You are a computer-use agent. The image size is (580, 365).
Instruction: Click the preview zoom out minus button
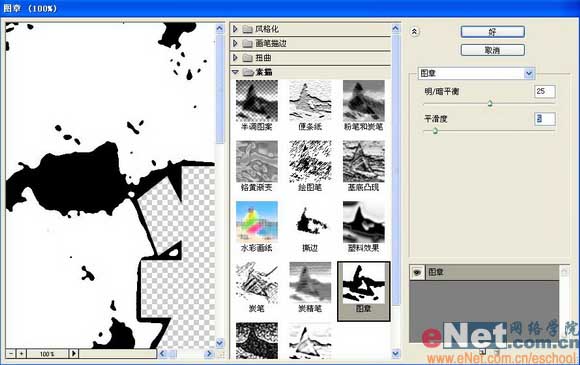coord(11,354)
